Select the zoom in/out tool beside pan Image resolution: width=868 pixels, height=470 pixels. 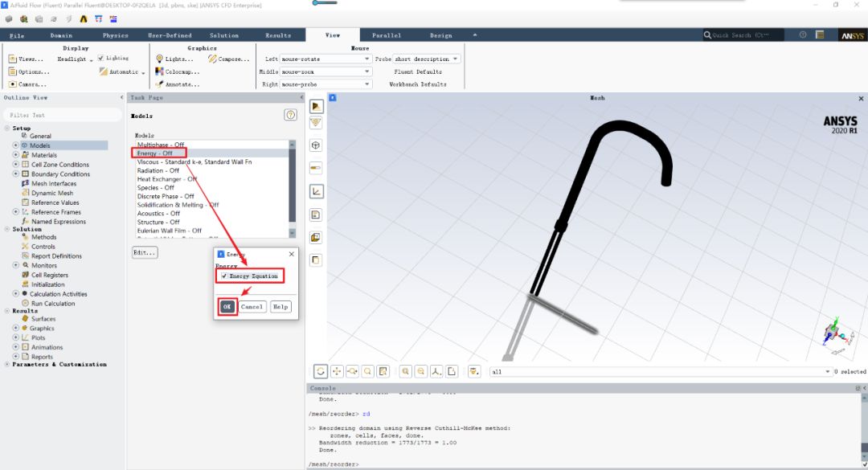(352, 371)
